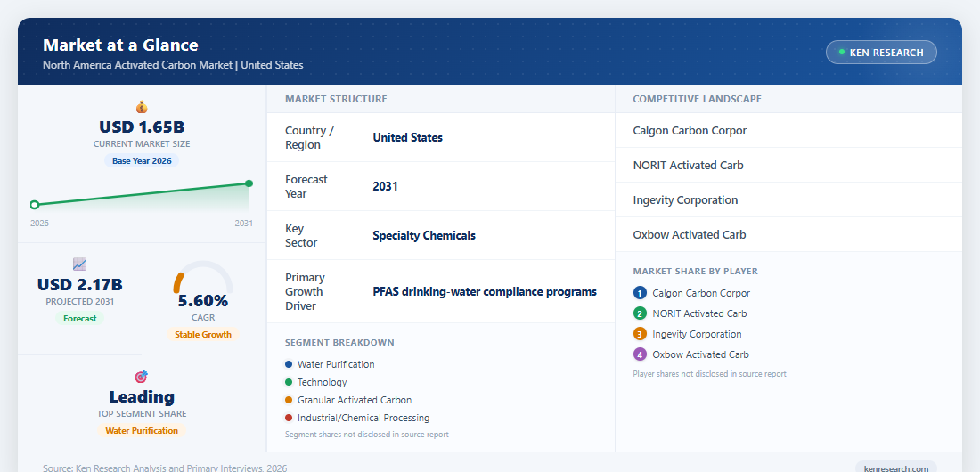Click the MARKET STRUCTURE header

pyautogui.click(x=336, y=99)
